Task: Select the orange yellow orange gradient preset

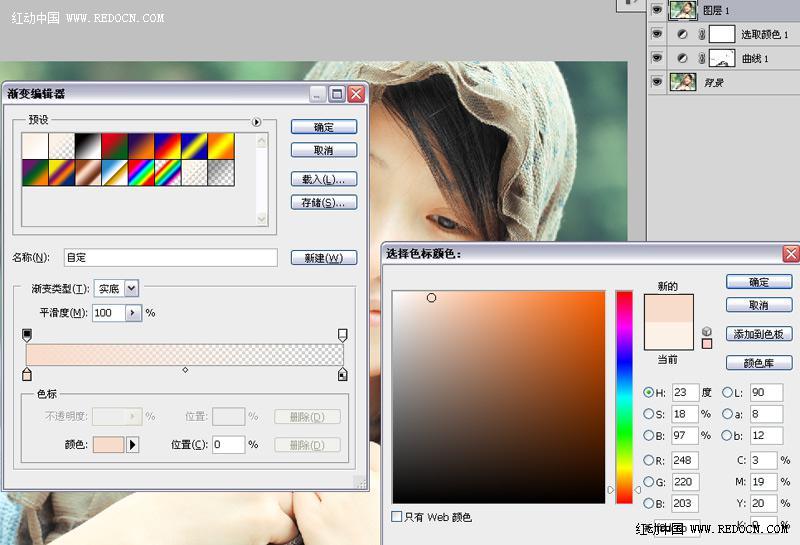Action: 221,146
